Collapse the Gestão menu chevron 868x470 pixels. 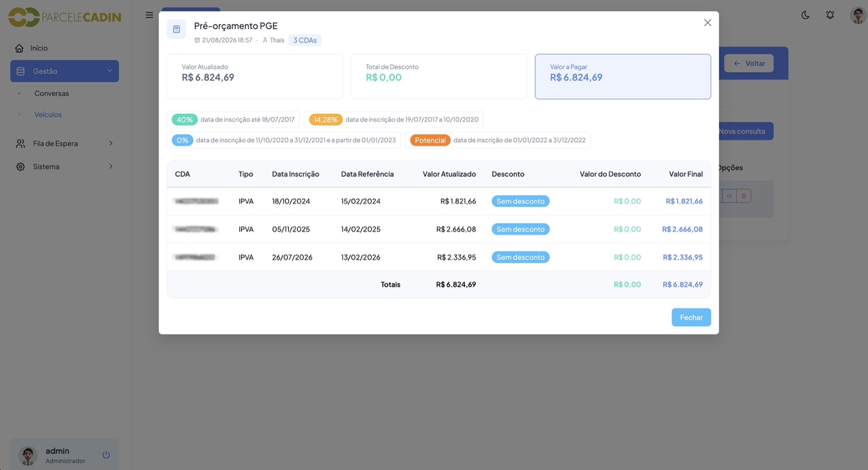(x=110, y=71)
